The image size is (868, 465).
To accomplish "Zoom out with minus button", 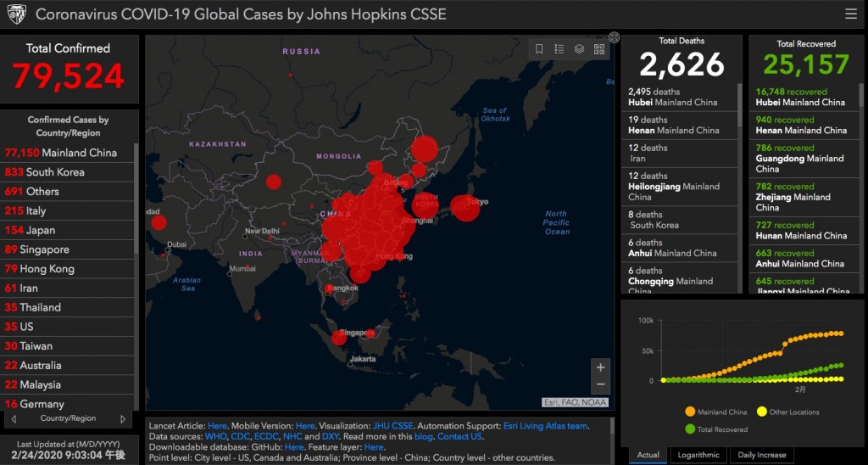I will 601,384.
